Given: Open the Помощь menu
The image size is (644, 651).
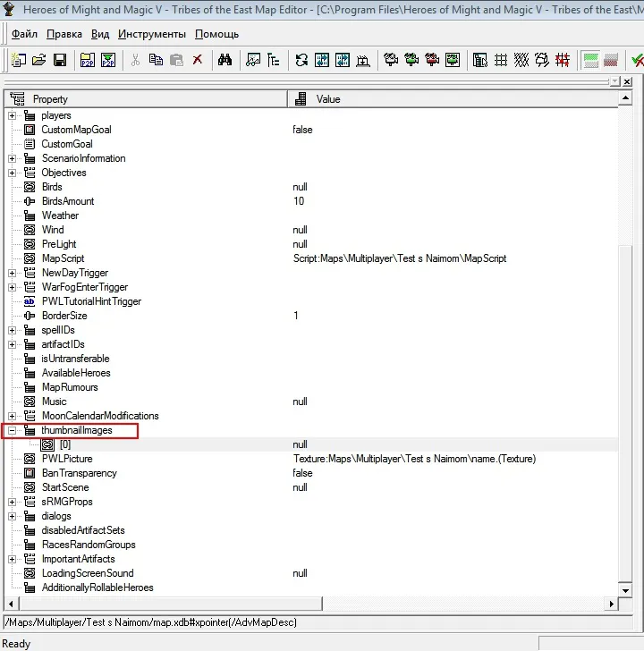Looking at the screenshot, I should pyautogui.click(x=216, y=34).
